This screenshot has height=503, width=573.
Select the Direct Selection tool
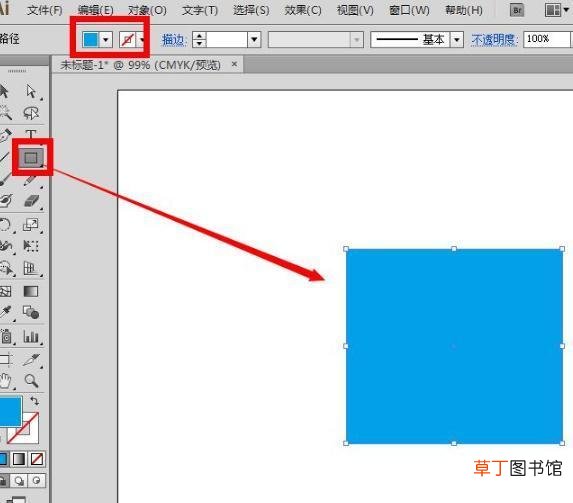[31, 91]
